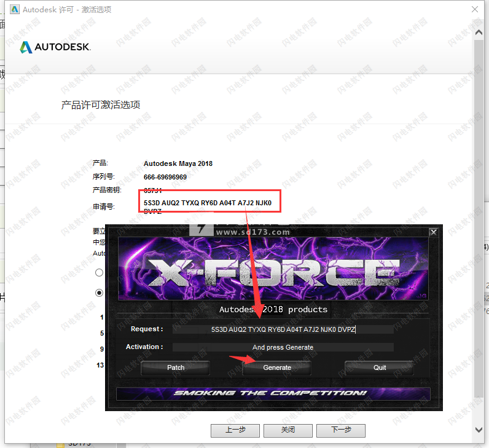This screenshot has height=448, width=489.
Task: Click the serial number 666-69696969 text
Action: point(165,177)
